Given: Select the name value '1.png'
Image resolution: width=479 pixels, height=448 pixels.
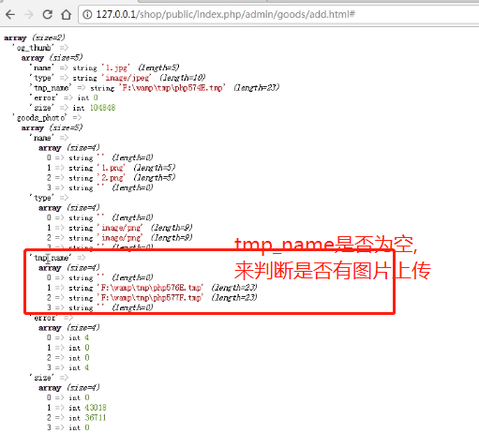Looking at the screenshot, I should pyautogui.click(x=112, y=168).
